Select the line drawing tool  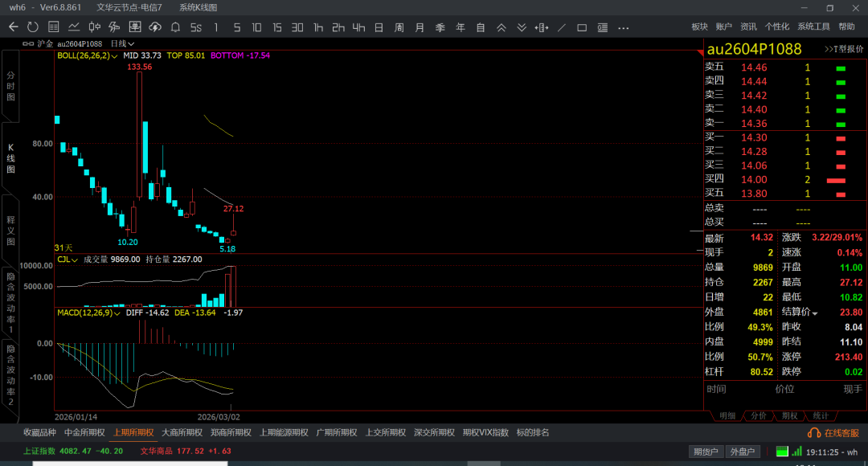[x=562, y=27]
